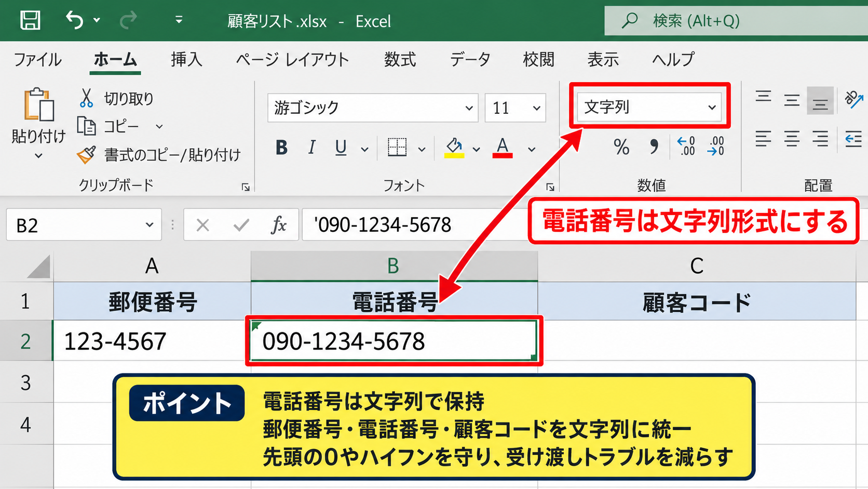
Task: Select cell A2 containing 123-4567
Action: 152,341
